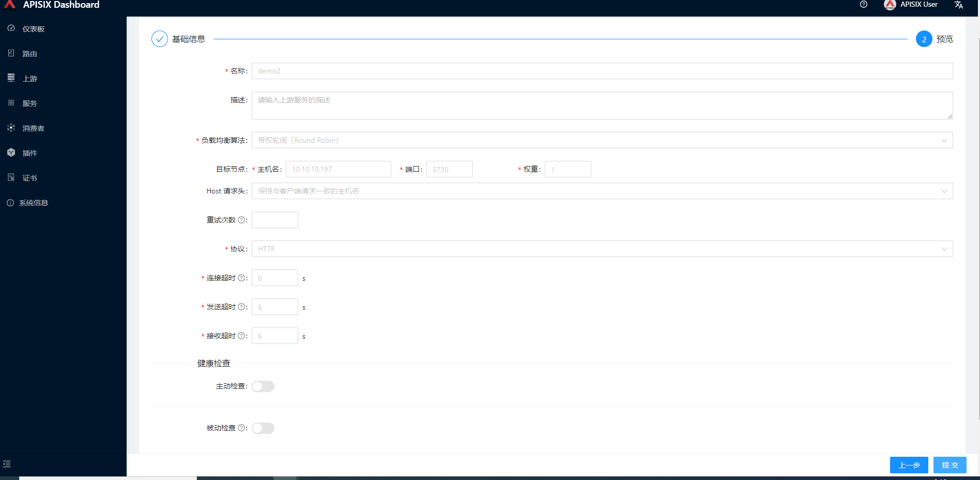This screenshot has height=480, width=980.
Task: Click the 服务 sidebar icon
Action: (11, 103)
